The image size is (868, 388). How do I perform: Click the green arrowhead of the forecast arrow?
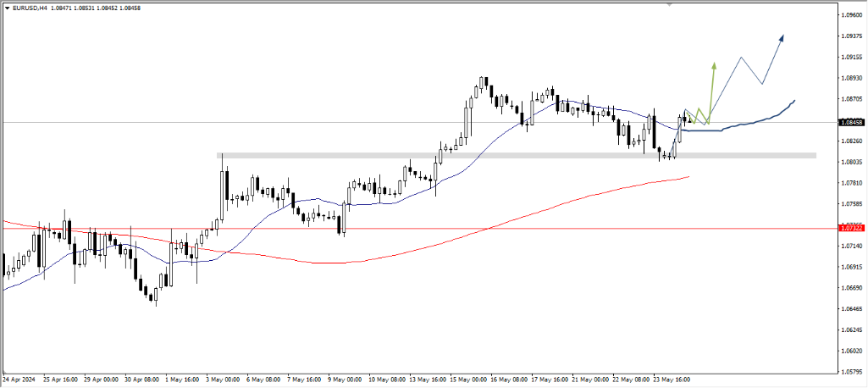(714, 65)
